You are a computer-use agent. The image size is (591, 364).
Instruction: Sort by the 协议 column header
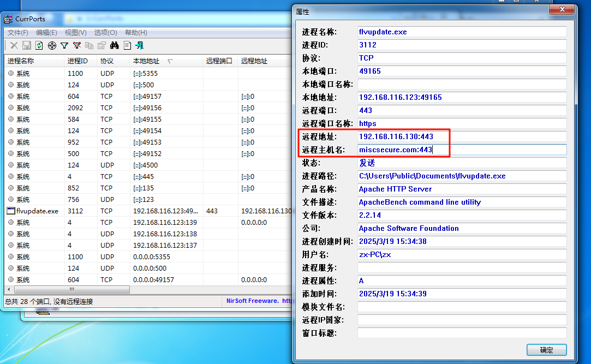[x=107, y=61]
